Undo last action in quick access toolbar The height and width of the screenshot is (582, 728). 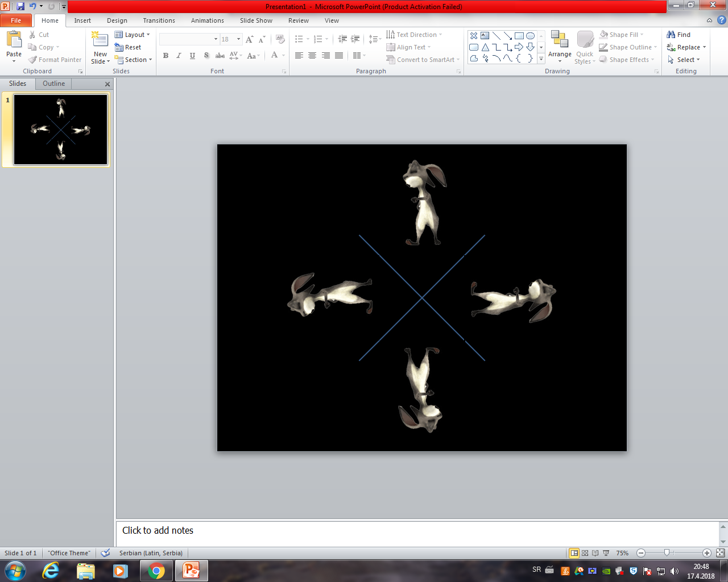tap(32, 6)
